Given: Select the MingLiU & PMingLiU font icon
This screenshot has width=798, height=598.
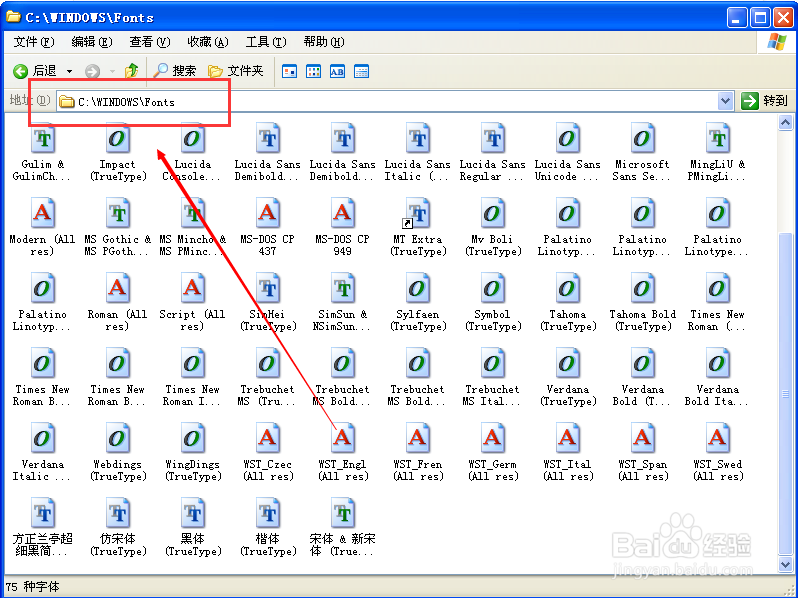Looking at the screenshot, I should (x=718, y=138).
